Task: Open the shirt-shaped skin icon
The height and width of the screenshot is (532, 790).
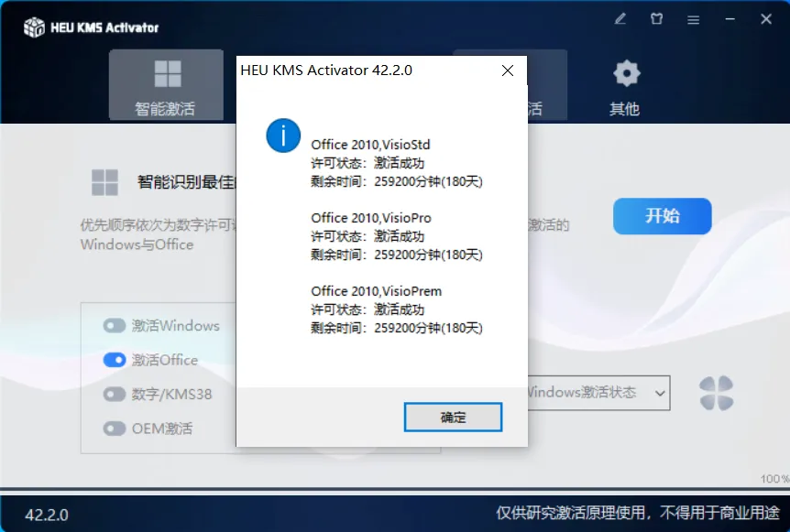Action: pyautogui.click(x=656, y=19)
